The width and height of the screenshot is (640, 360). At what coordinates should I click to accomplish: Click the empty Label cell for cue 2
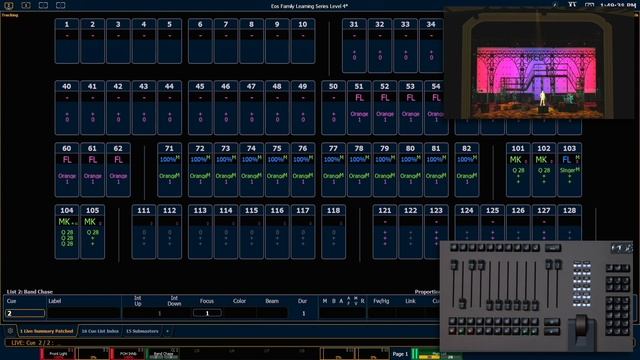(84, 313)
